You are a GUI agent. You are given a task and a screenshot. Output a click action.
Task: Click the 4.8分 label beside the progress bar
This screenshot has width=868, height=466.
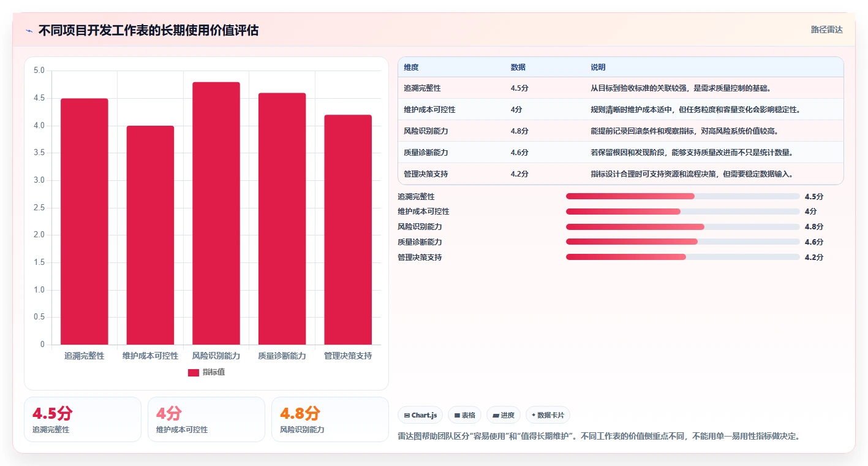(814, 227)
